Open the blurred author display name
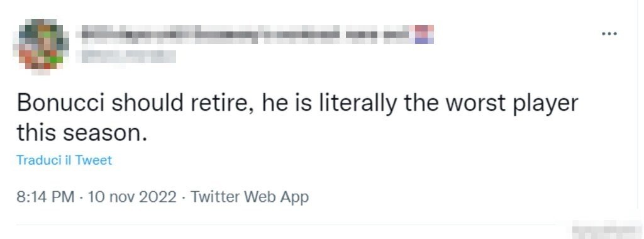Screen dimensions: 644x239 tap(246, 35)
